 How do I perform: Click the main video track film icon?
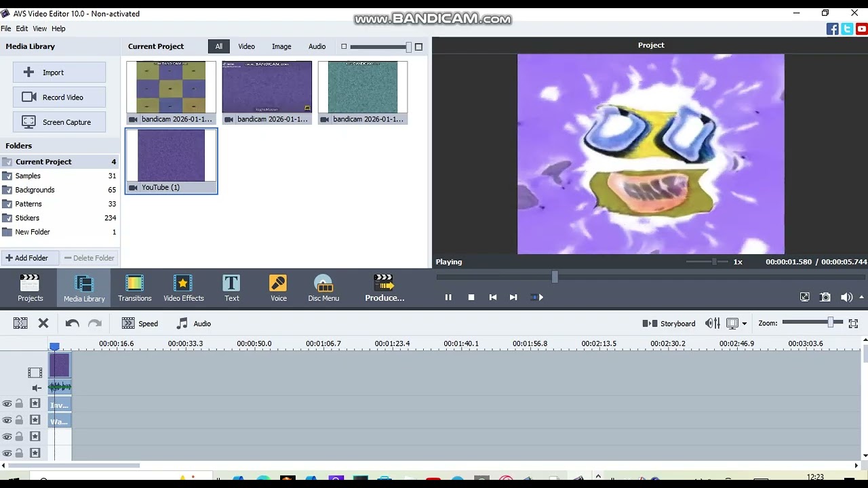[35, 373]
